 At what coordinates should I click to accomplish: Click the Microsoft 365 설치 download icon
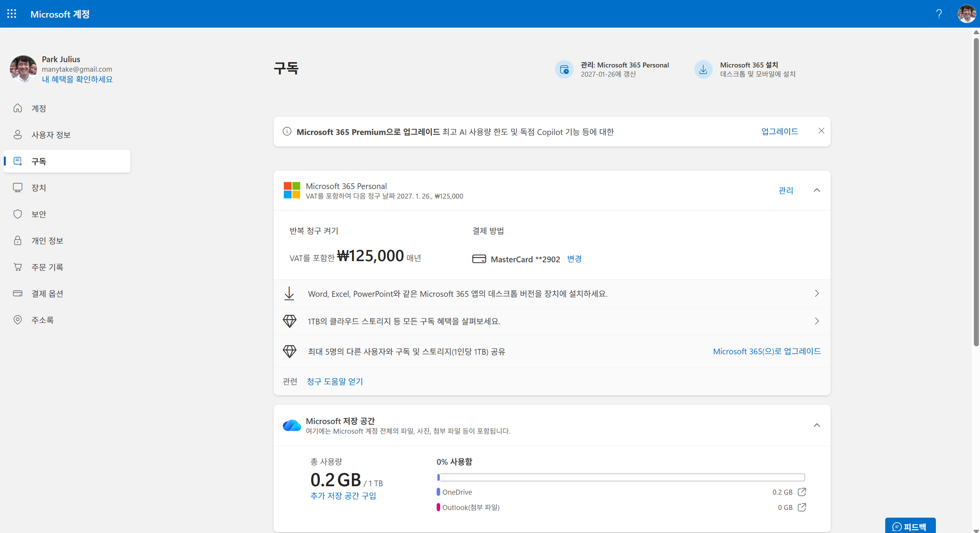pos(703,69)
